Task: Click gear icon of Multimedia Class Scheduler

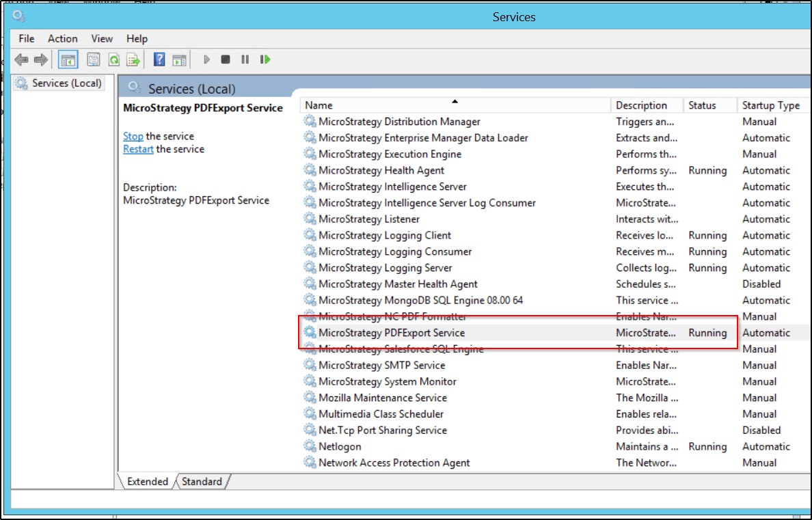Action: point(310,413)
